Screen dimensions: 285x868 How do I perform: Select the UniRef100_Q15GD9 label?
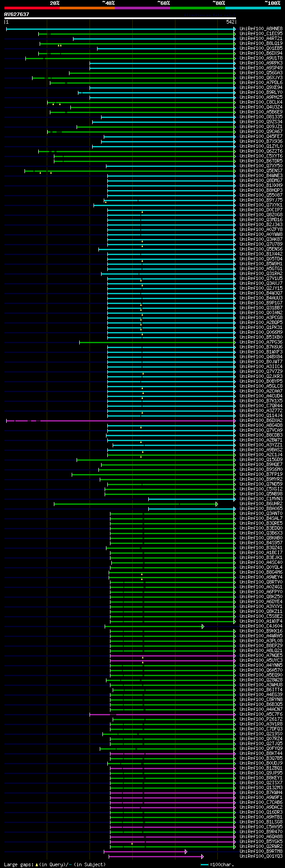(261, 459)
